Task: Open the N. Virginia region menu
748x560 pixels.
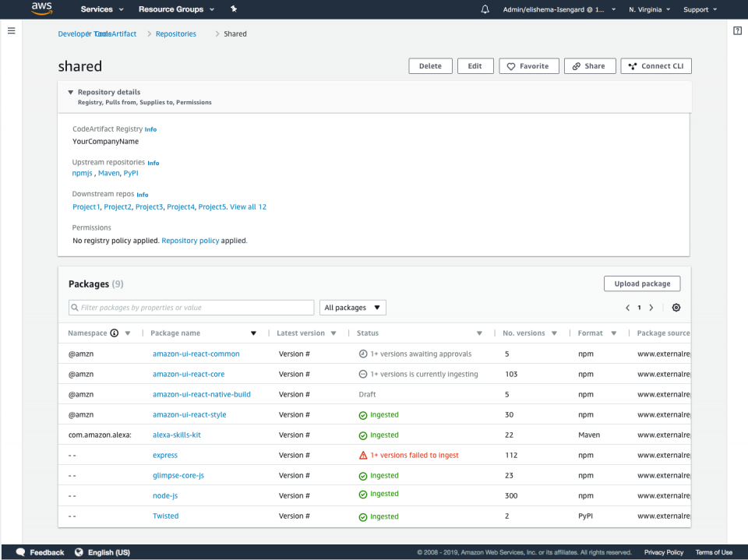Action: (649, 9)
